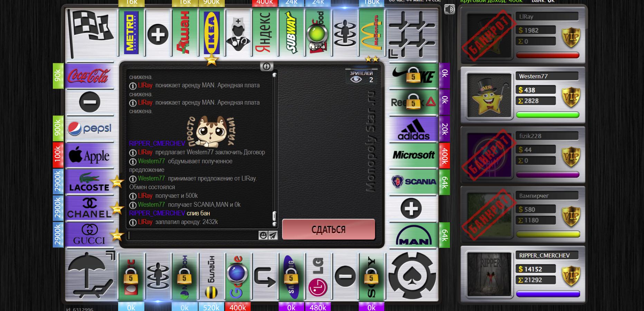Select the McDonald's property tile
Screen dimensions: 644x311
click(x=372, y=33)
